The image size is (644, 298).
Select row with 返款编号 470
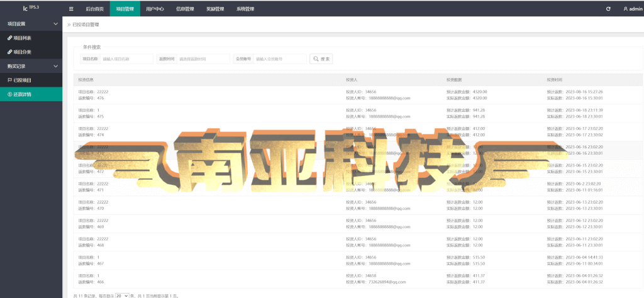358,205
